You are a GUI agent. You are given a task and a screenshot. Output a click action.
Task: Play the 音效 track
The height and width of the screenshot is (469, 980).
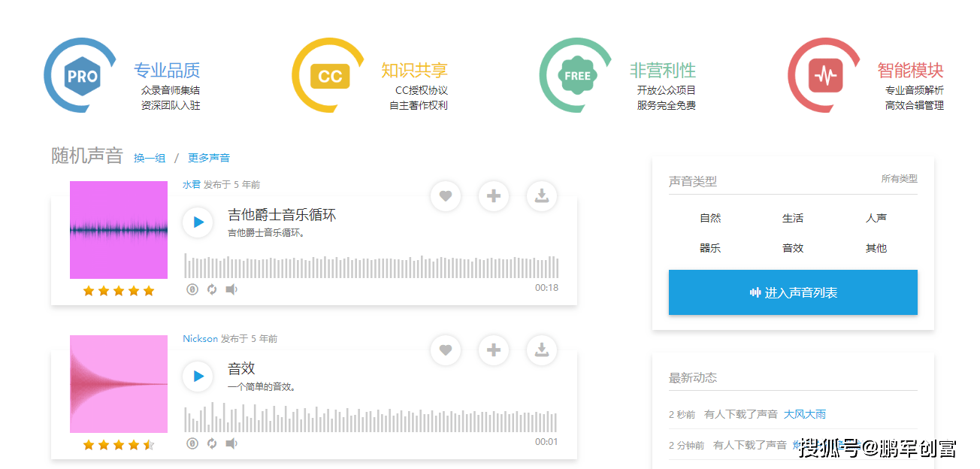(x=198, y=377)
